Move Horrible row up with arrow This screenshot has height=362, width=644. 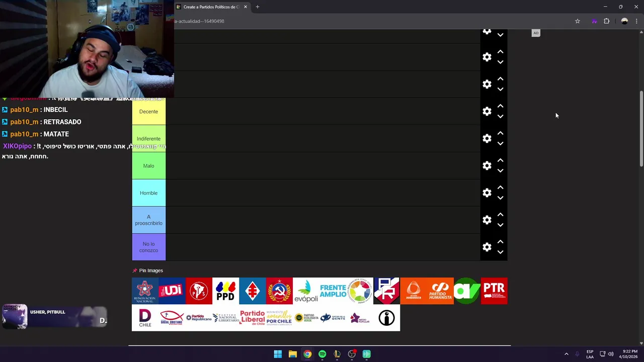tap(500, 188)
